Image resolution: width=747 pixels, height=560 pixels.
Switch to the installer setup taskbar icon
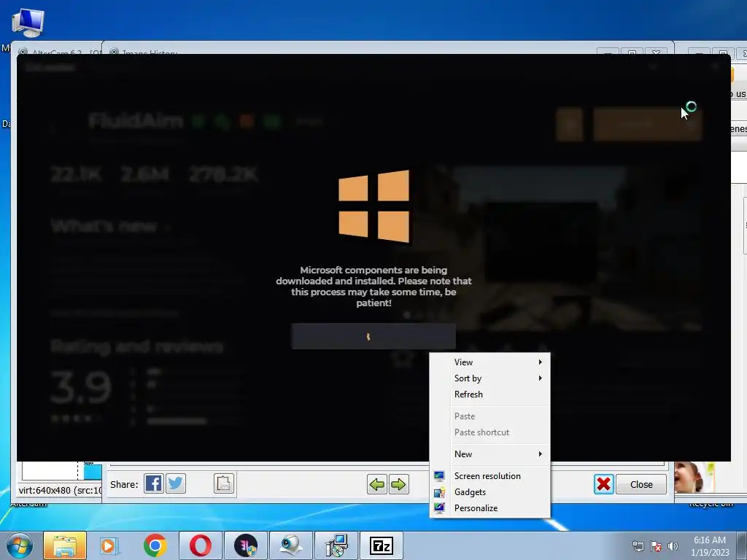pyautogui.click(x=336, y=545)
